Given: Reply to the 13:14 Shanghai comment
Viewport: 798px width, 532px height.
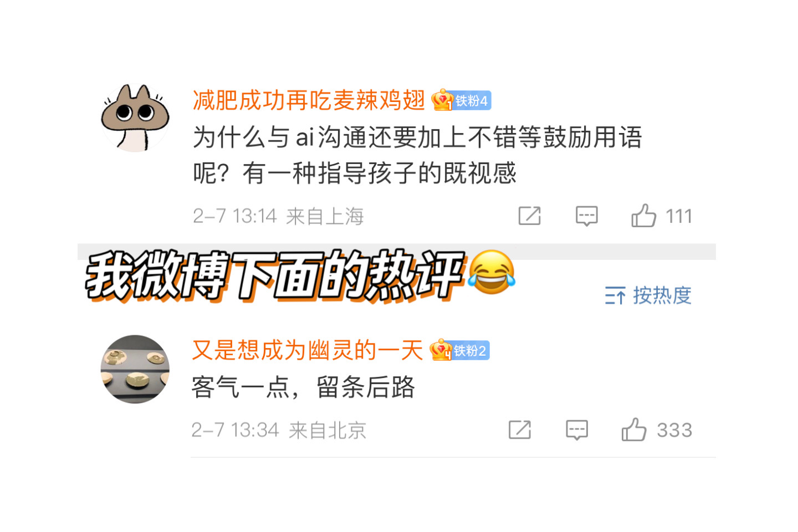Looking at the screenshot, I should tap(586, 216).
